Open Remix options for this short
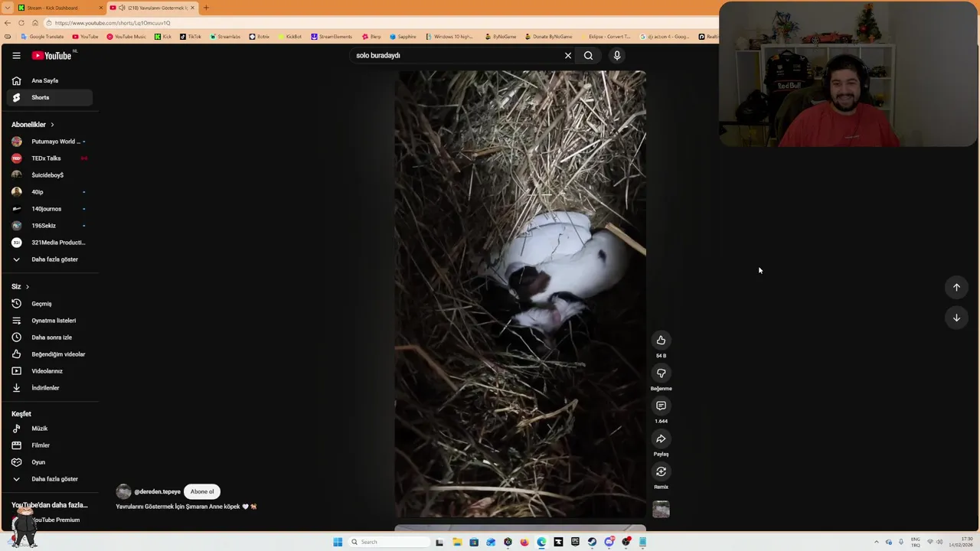 (661, 472)
